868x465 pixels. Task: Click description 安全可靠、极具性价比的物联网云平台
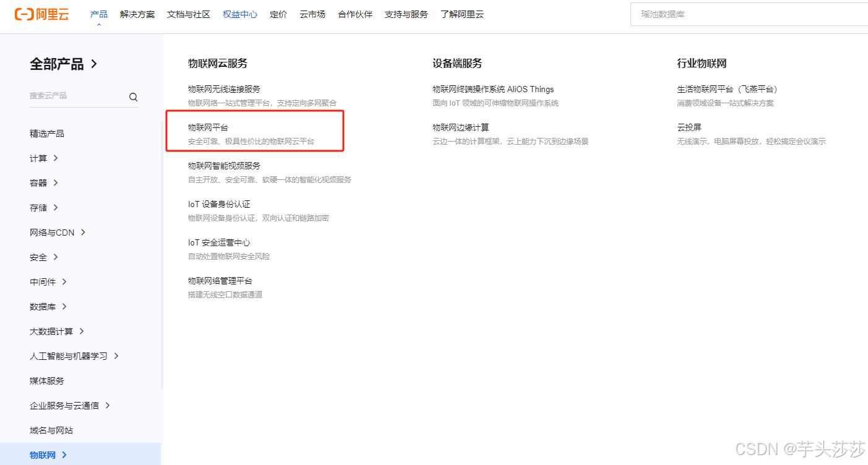coord(251,142)
